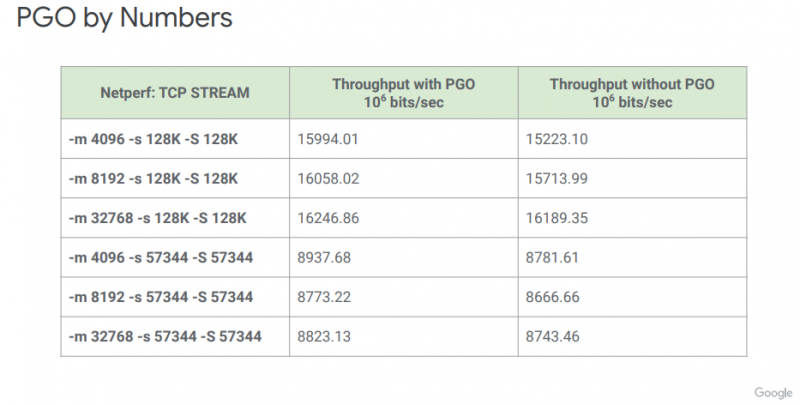
Task: Click the 8743.46 value in last row
Action: [x=553, y=336]
